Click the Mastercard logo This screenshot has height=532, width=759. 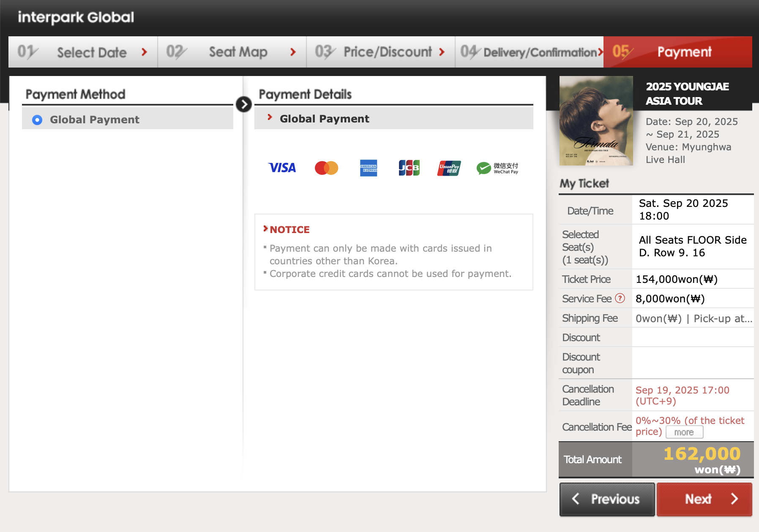click(326, 168)
